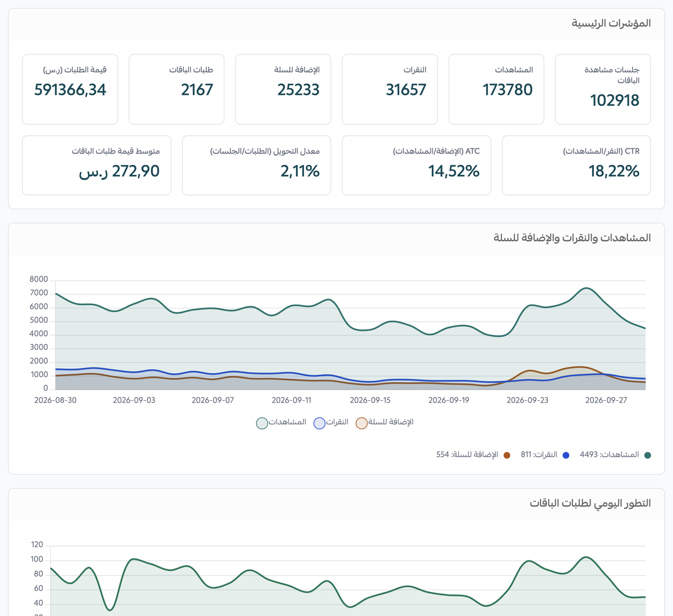
Task: Click the قيمة الطلبات (ر.س) card label
Action: coord(75,70)
